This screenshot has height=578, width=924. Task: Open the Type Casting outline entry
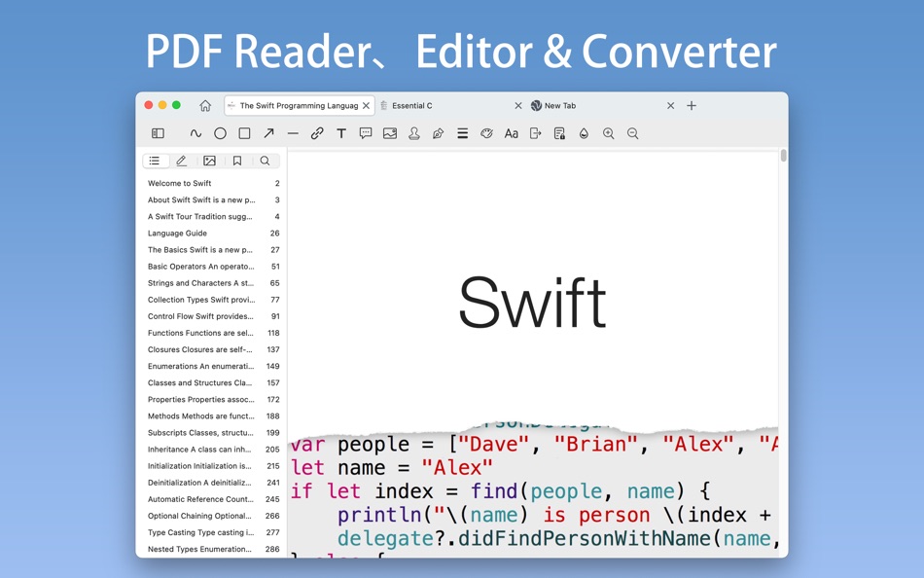click(x=213, y=532)
